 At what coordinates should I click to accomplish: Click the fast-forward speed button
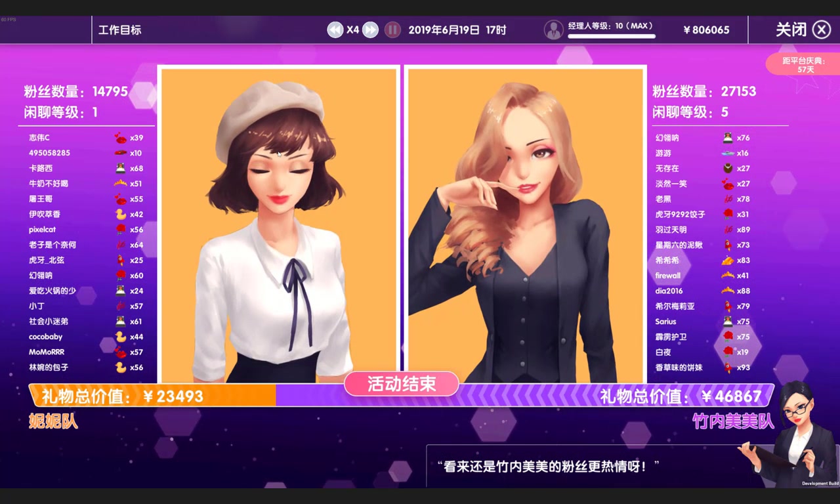point(371,30)
